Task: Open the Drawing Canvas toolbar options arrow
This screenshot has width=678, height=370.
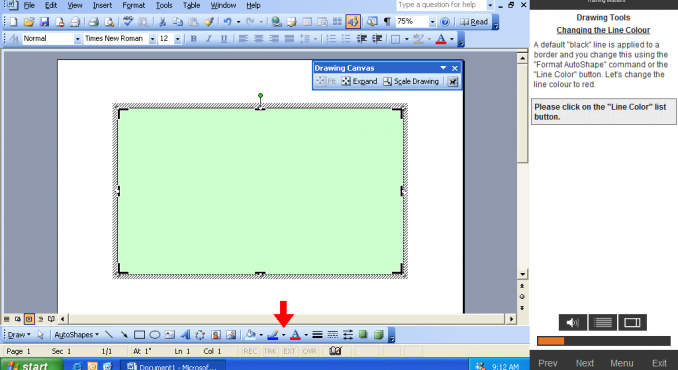Action: pos(443,68)
